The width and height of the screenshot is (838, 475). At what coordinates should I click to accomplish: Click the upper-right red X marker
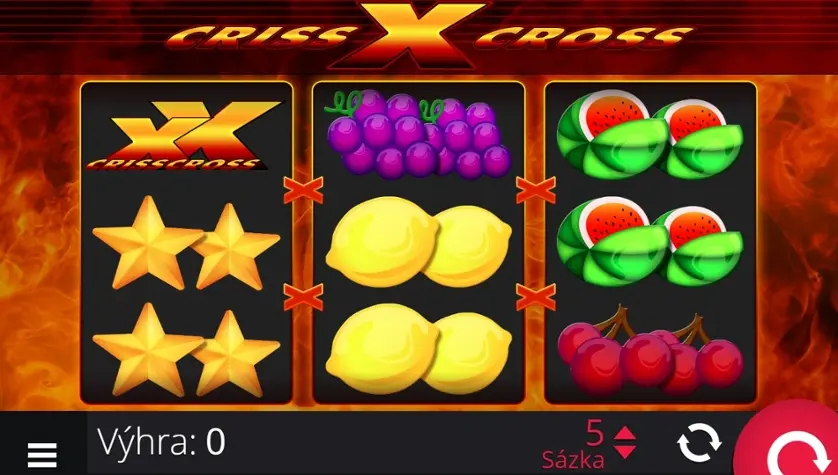point(536,190)
